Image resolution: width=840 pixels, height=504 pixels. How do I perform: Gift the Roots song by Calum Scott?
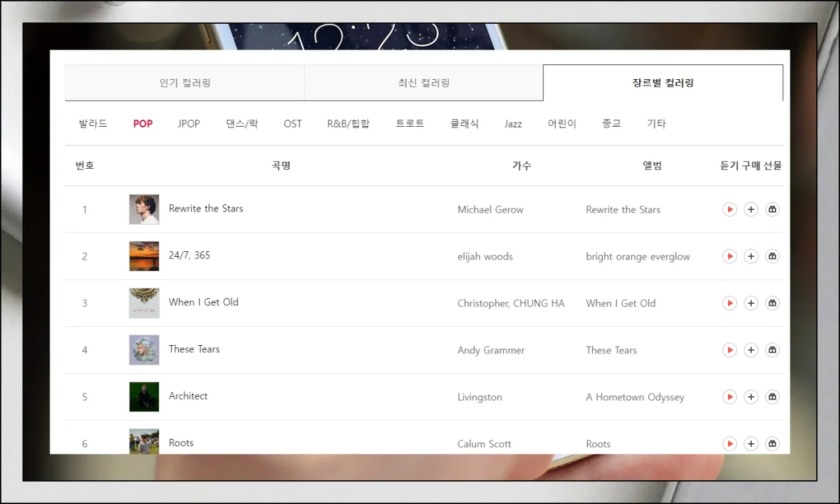tap(772, 443)
